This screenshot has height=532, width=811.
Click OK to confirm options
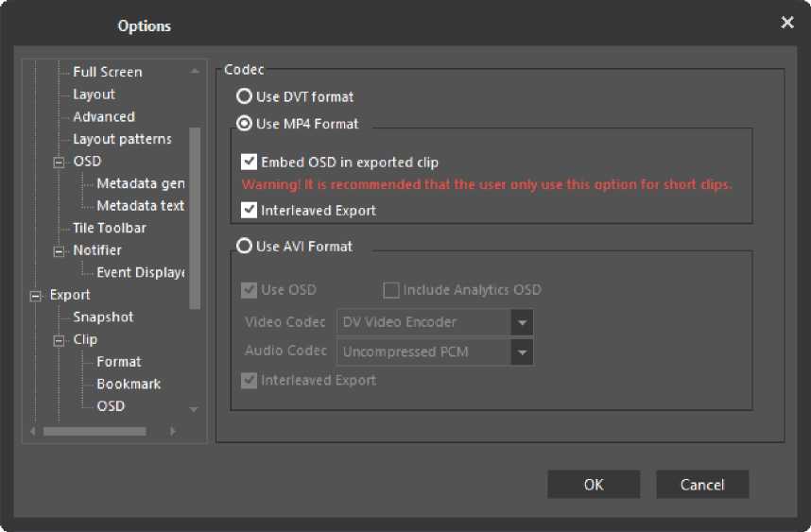[593, 485]
